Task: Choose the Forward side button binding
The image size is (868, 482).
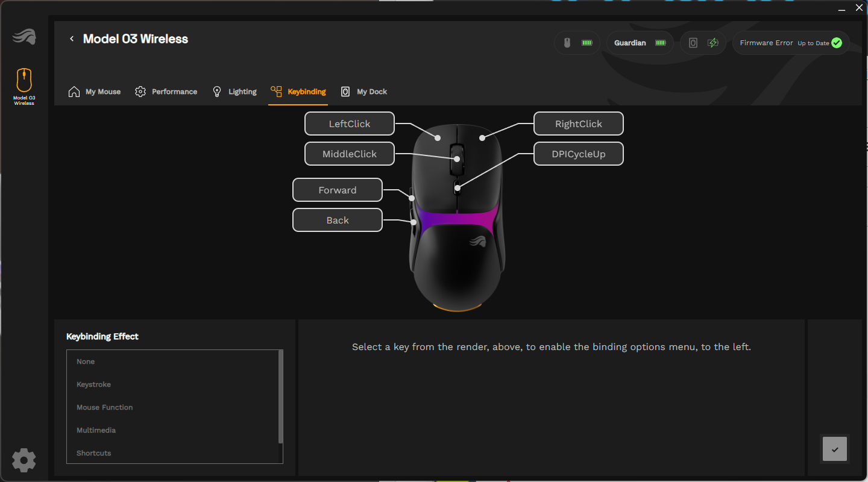Action: [x=338, y=190]
